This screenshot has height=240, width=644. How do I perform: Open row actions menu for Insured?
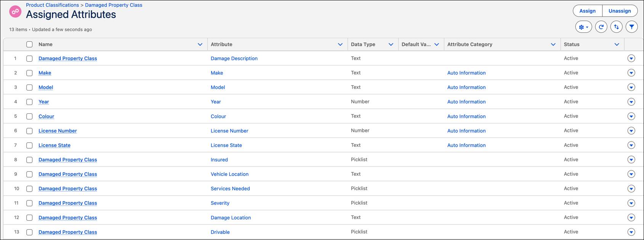[x=631, y=159]
